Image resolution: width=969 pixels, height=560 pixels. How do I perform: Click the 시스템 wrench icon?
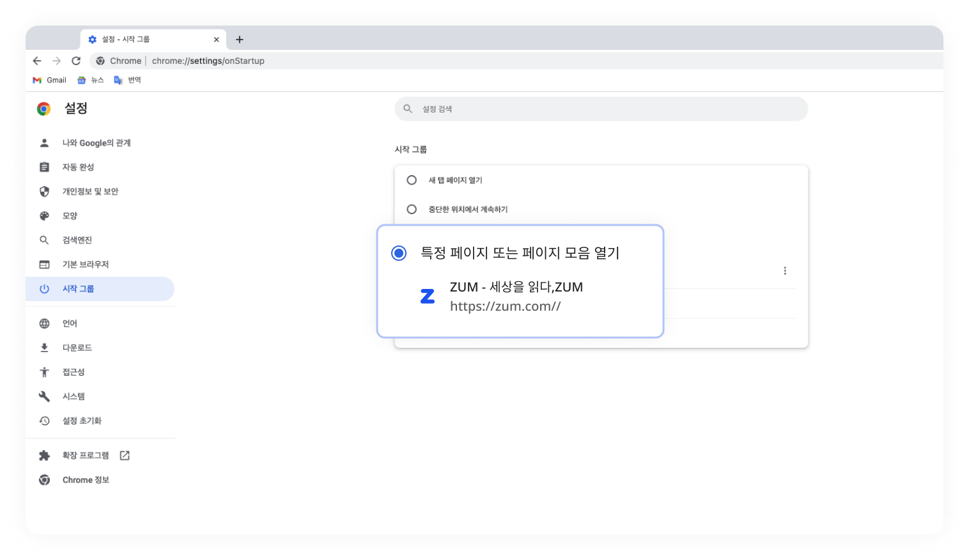coord(44,396)
